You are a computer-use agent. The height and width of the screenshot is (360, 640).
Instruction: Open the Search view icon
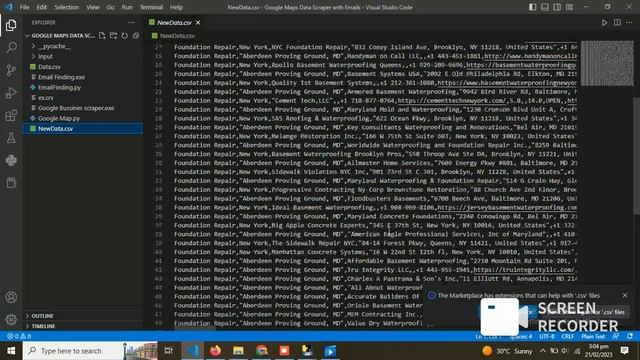[11, 48]
